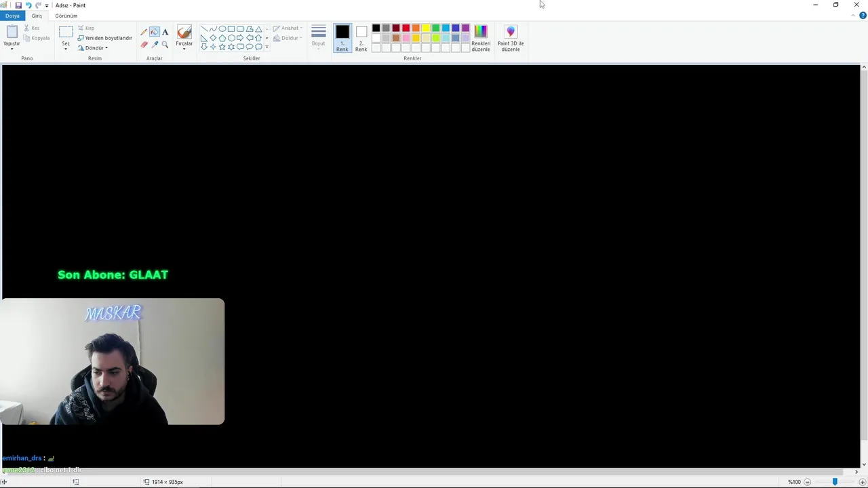The height and width of the screenshot is (488, 868).
Task: Select the Pentagon shape
Action: [222, 38]
